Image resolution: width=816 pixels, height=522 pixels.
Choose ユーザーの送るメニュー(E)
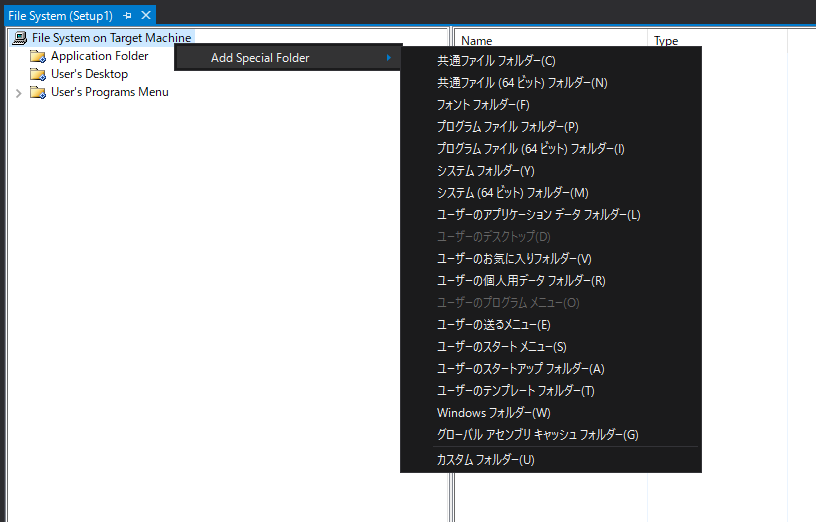click(x=551, y=325)
